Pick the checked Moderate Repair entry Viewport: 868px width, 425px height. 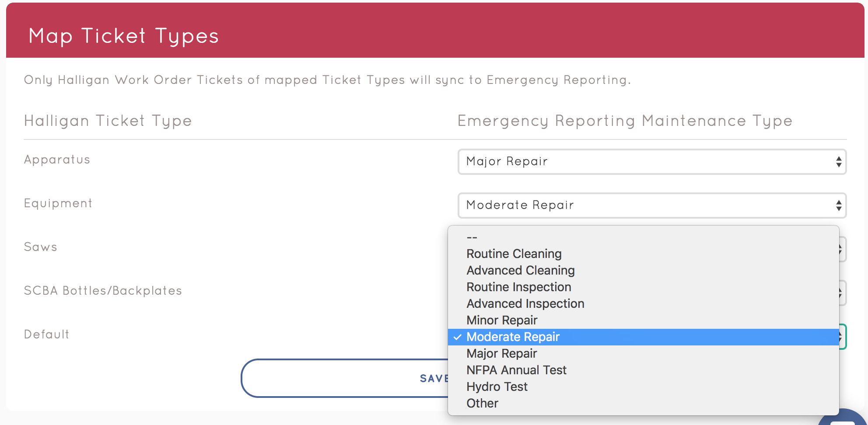(644, 337)
